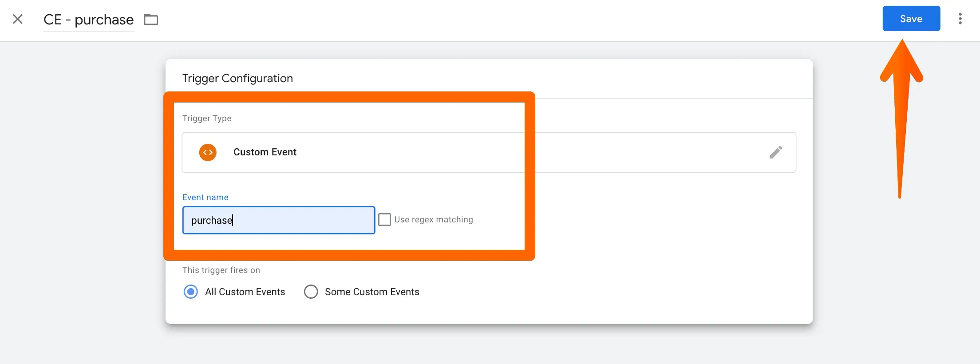Viewport: 980px width, 364px height.
Task: Select the All Custom Events radio option
Action: (x=191, y=292)
